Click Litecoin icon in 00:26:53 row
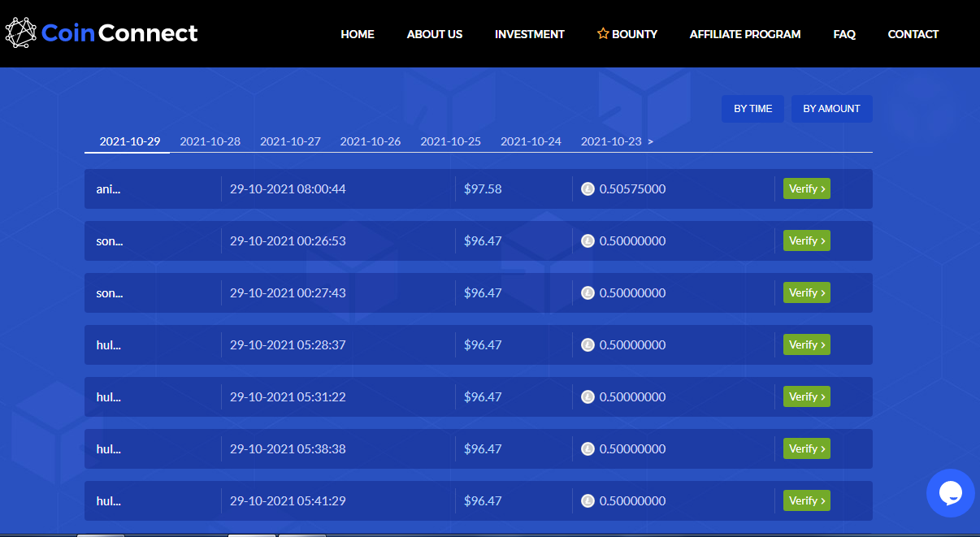Screen dimensions: 980x537 pos(588,241)
